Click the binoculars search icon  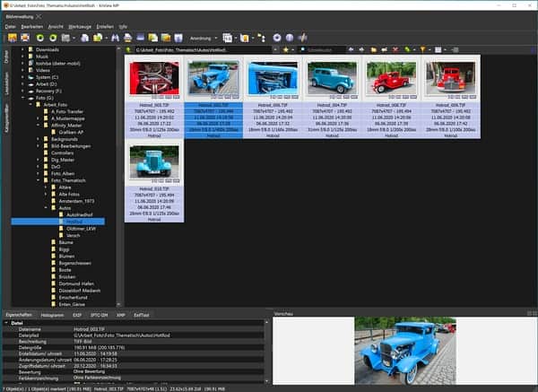click(x=116, y=38)
